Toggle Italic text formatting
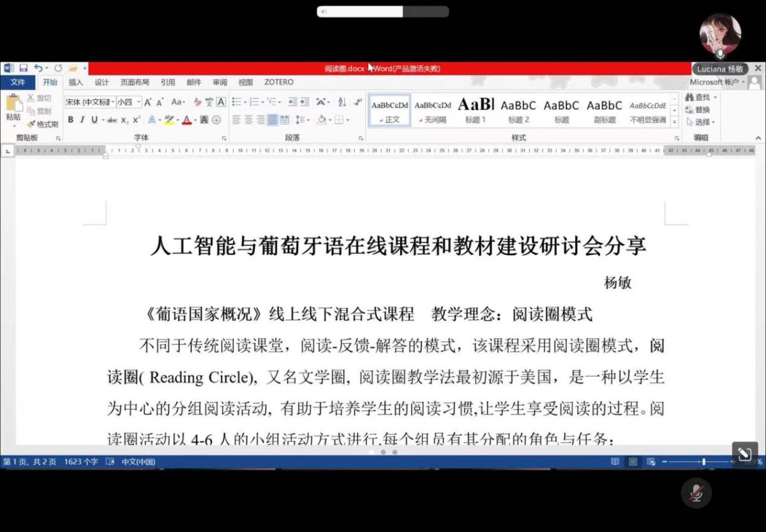 82,120
